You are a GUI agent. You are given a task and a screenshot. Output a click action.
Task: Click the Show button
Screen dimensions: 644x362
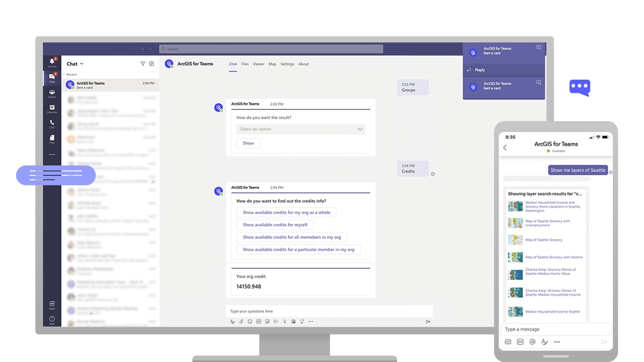click(x=248, y=143)
